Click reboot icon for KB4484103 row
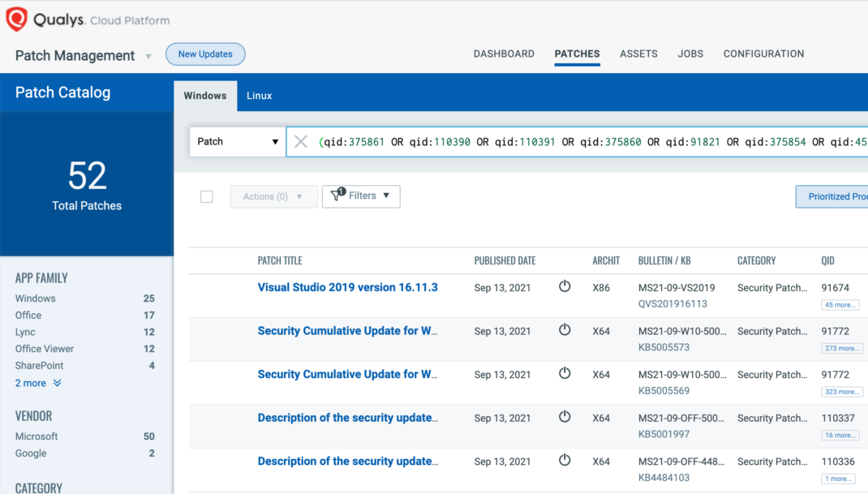The width and height of the screenshot is (868, 494). (565, 460)
